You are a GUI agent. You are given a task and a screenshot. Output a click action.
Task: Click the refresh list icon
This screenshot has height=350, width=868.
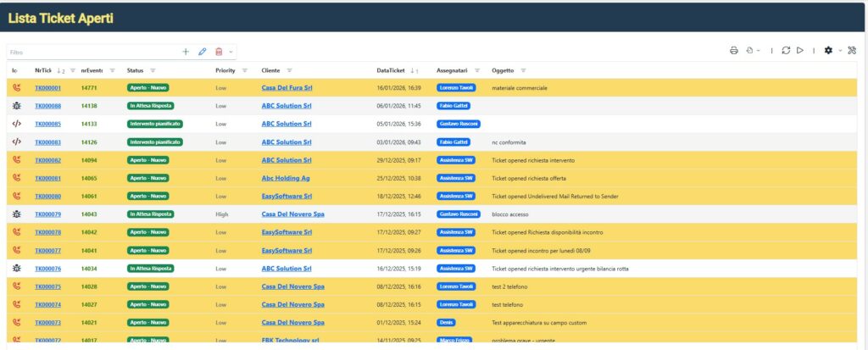coord(786,51)
